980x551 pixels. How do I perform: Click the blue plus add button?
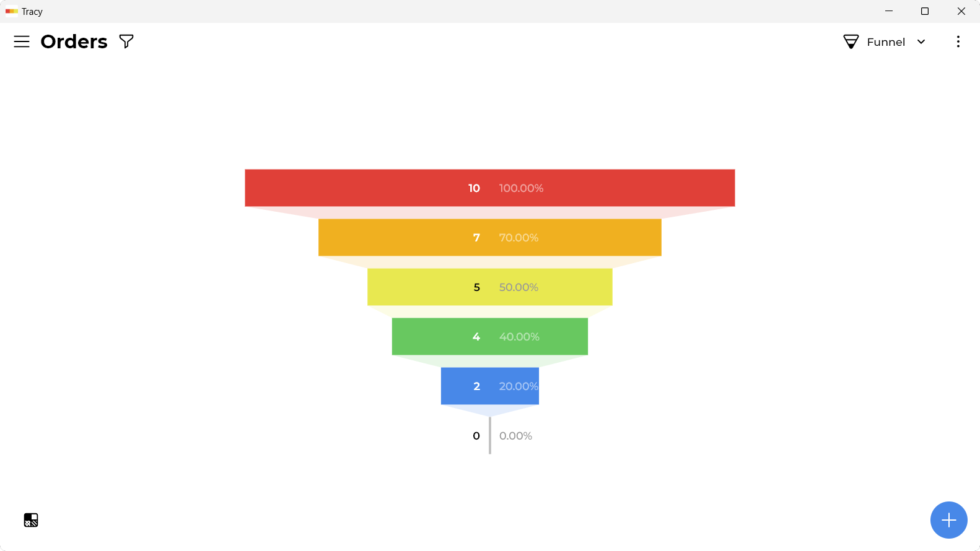coord(948,520)
